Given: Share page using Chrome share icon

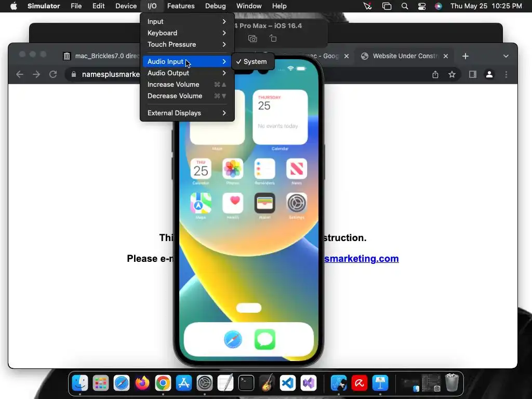Looking at the screenshot, I should point(435,74).
